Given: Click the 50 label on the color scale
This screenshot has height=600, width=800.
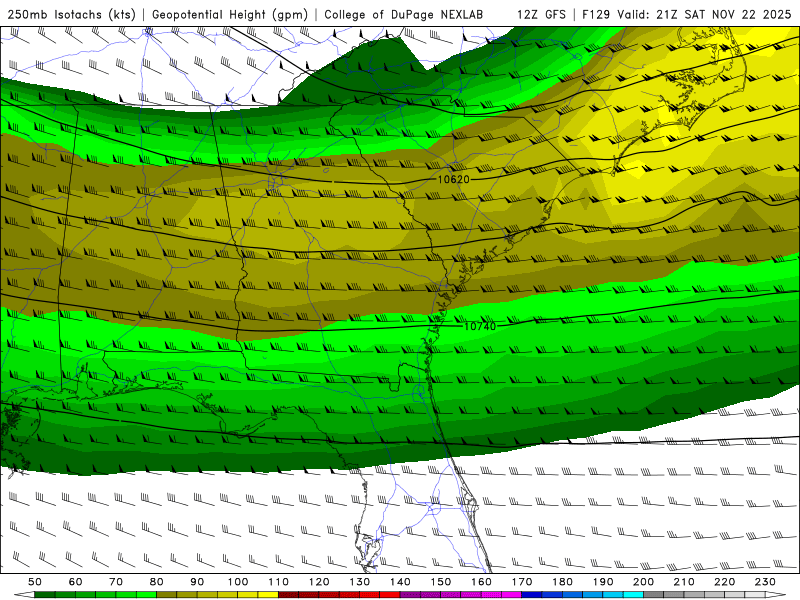Looking at the screenshot, I should coord(35,582).
